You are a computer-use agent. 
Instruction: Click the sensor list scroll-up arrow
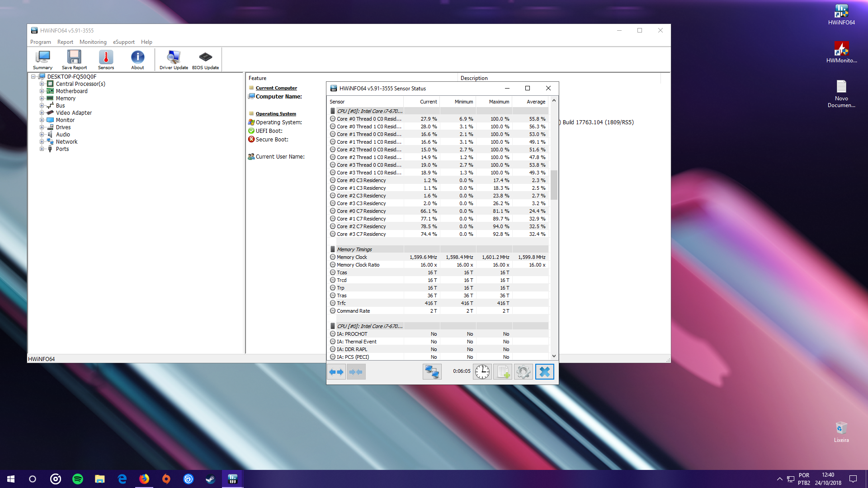pos(554,101)
